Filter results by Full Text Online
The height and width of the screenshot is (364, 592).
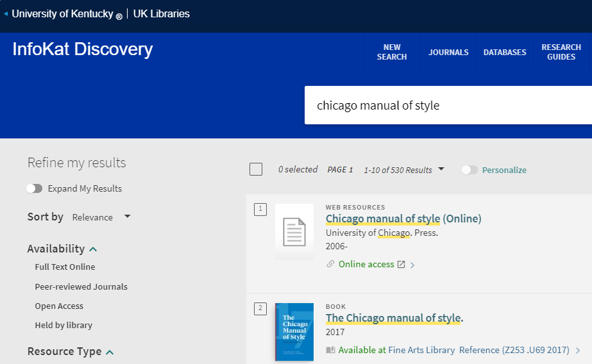(x=65, y=267)
